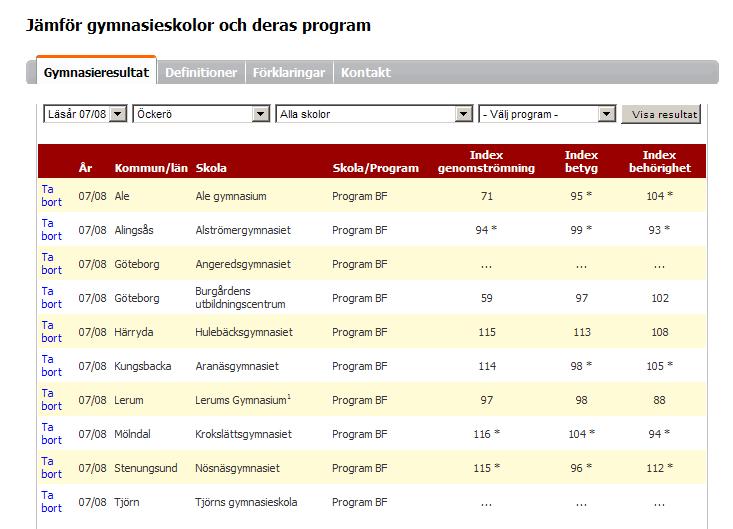Click the Index genomströmning column header
Viewport: 733px width, 529px height.
[x=486, y=161]
